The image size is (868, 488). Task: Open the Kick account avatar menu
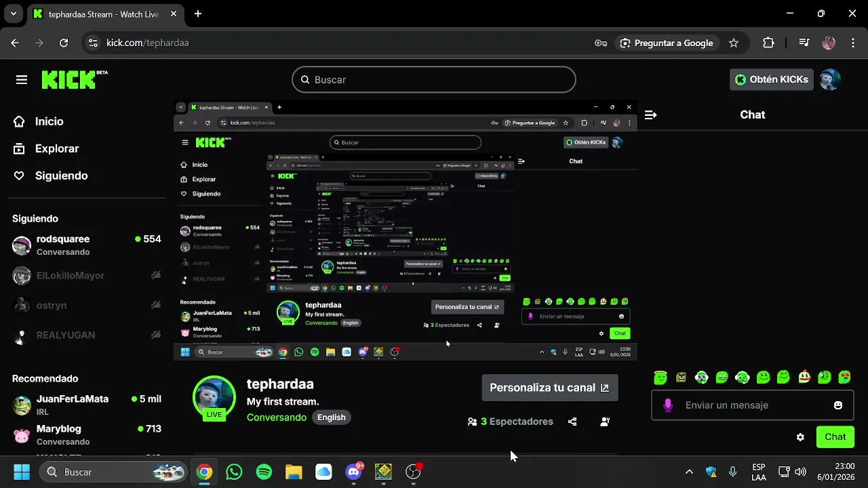click(x=830, y=79)
